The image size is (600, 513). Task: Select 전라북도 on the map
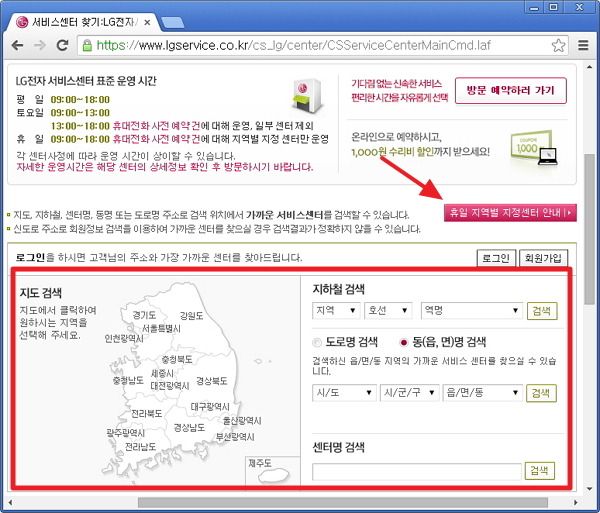tap(147, 414)
